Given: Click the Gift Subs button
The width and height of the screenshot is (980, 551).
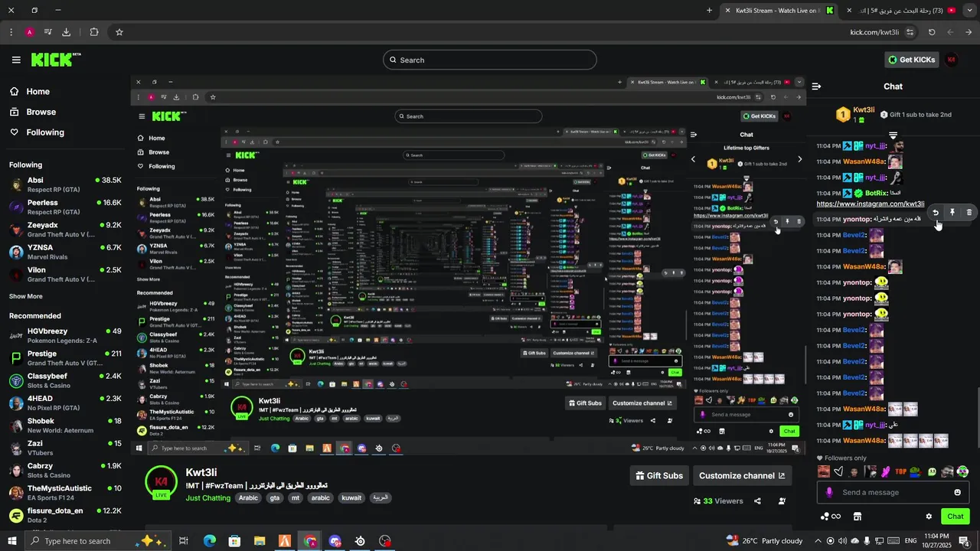Looking at the screenshot, I should 659,475.
